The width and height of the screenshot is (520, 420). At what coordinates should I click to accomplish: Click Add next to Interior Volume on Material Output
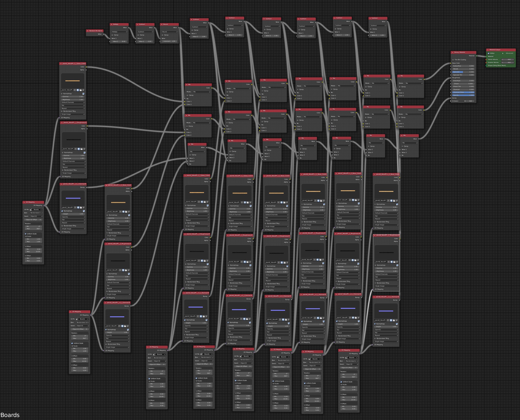click(508, 60)
